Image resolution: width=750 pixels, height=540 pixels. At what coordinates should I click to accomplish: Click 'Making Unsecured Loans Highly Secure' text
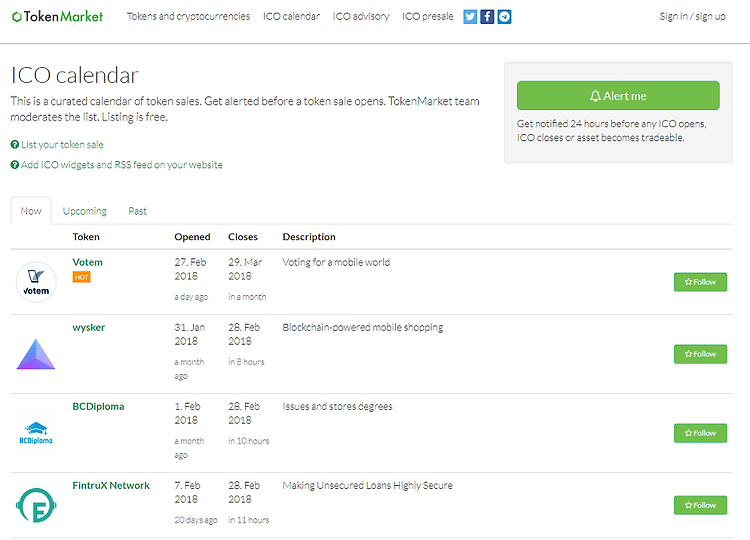tap(367, 485)
